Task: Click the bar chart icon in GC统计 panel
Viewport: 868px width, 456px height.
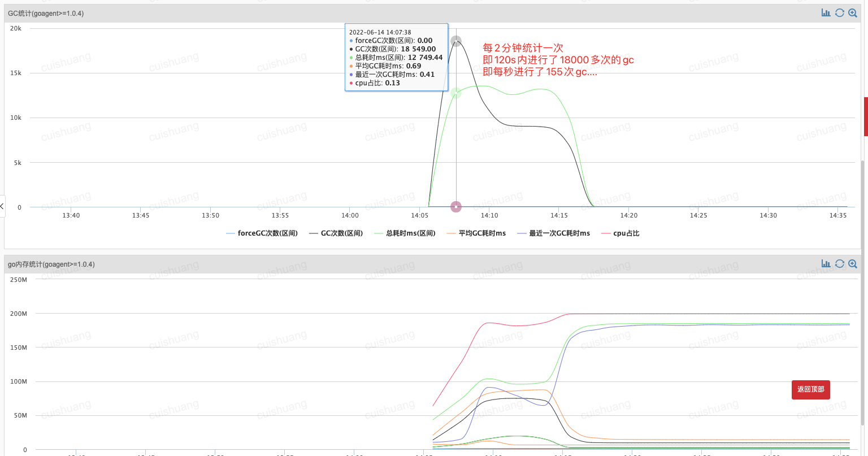Action: tap(826, 13)
